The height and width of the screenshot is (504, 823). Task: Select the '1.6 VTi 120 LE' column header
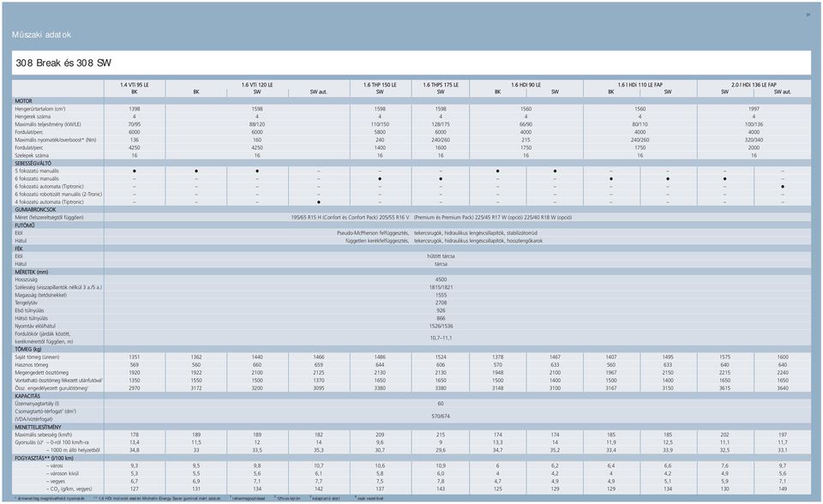(257, 85)
